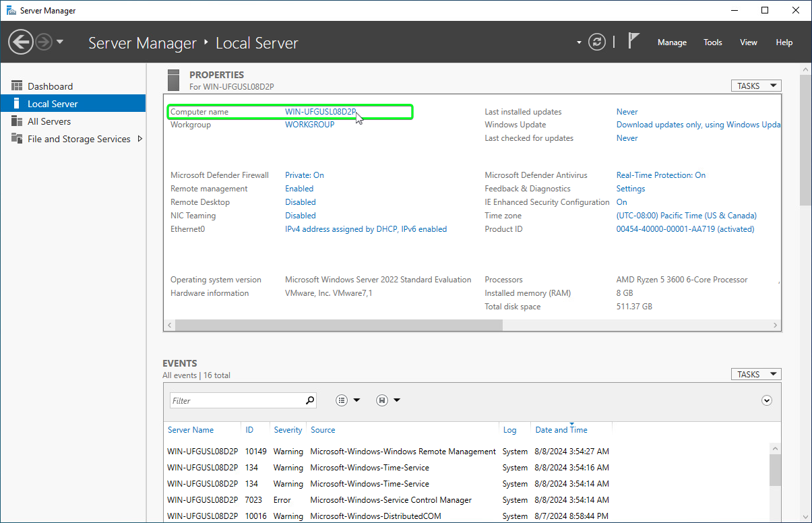Click the main vertical scrollbar thumb
812x523 pixels.
(805, 140)
